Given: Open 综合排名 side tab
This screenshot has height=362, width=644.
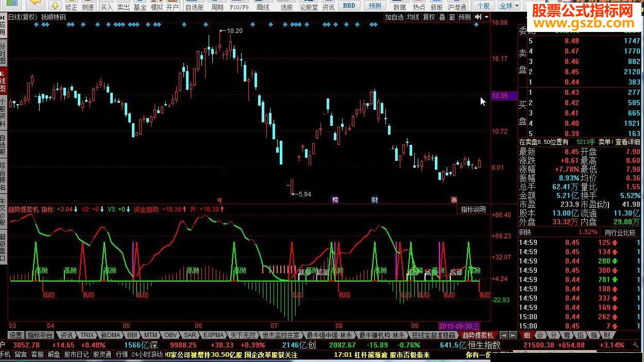Looking at the screenshot, I should click(3, 176).
